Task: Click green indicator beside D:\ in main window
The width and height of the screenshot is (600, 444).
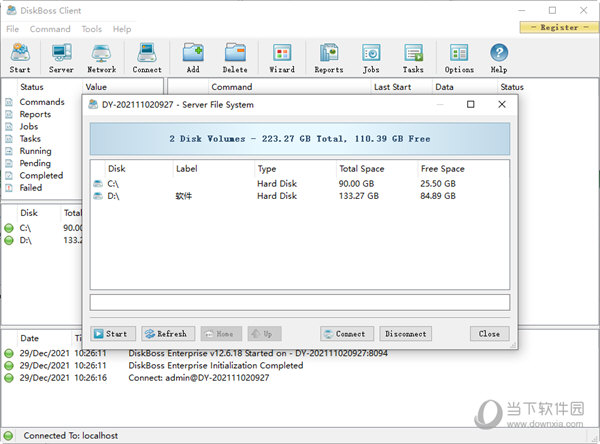Action: 9,240
